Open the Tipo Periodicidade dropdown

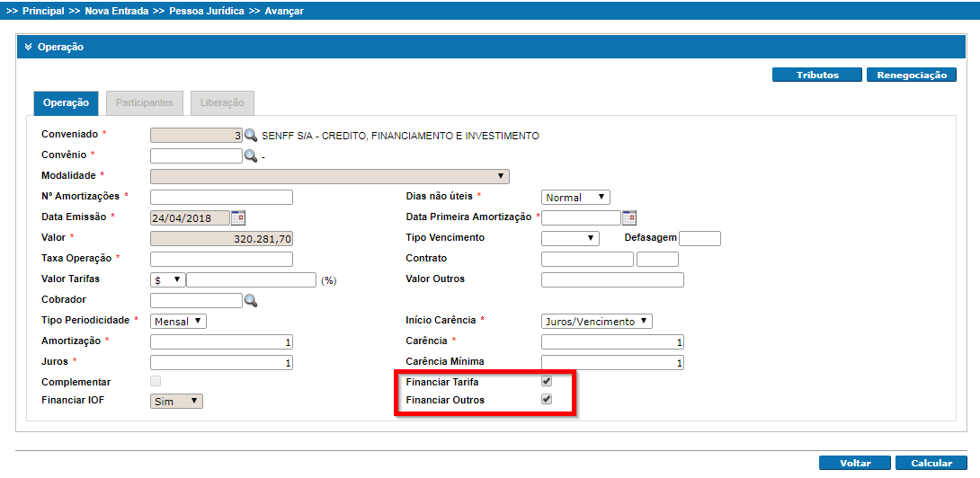[178, 321]
